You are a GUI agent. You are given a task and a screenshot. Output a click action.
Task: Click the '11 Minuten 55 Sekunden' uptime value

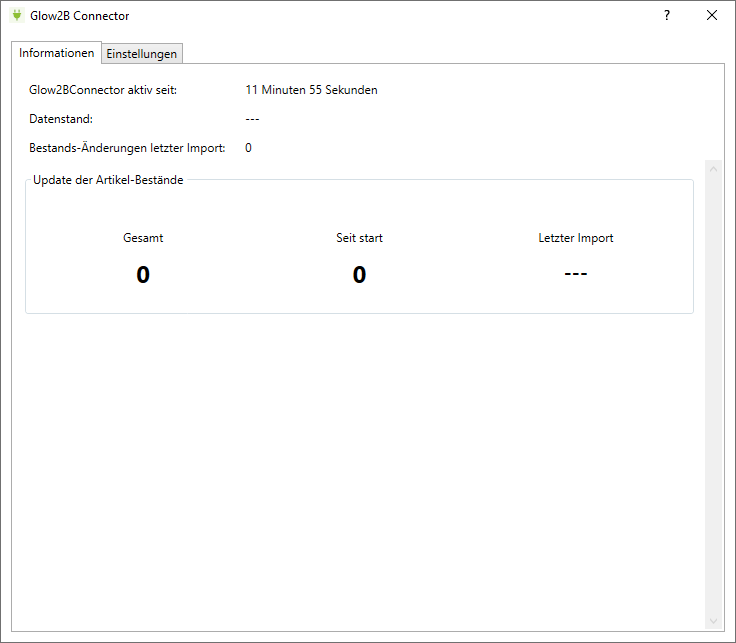[x=311, y=90]
